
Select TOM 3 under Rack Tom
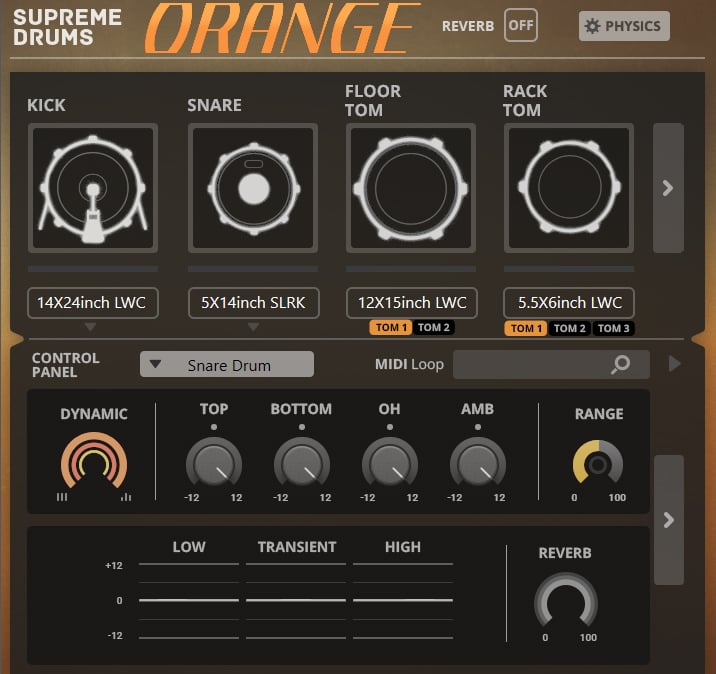pyautogui.click(x=612, y=329)
